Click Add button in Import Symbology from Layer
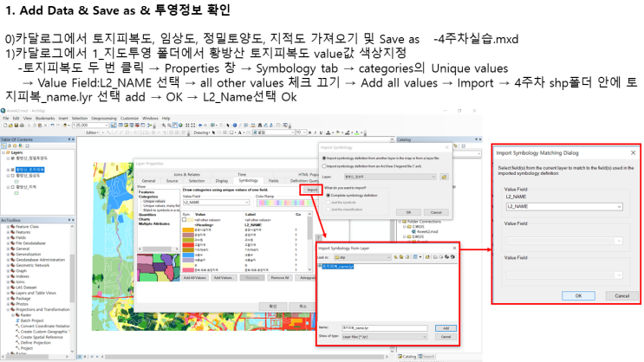This screenshot has width=644, height=362. [446, 328]
